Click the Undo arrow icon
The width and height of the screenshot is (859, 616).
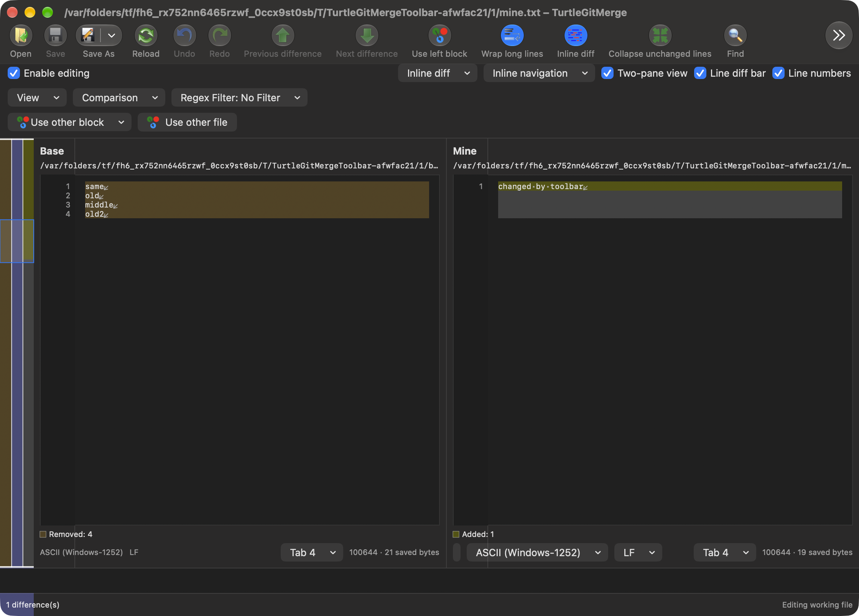[184, 35]
